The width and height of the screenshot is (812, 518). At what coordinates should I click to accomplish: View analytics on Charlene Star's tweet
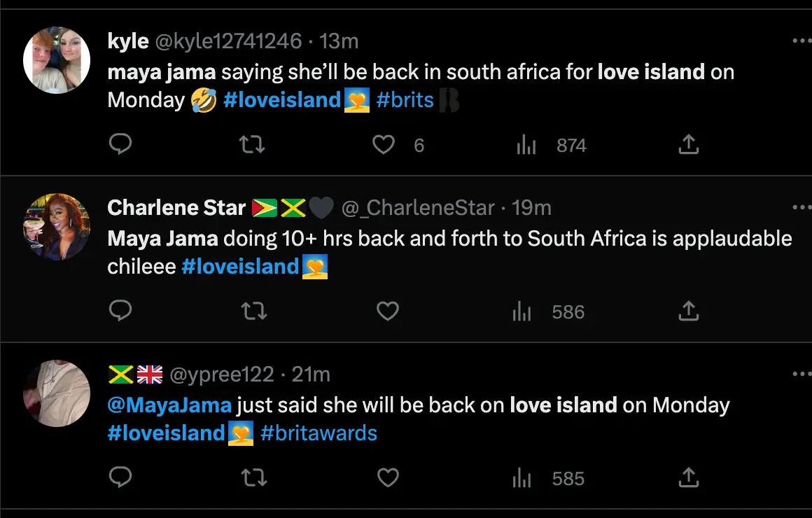522,311
